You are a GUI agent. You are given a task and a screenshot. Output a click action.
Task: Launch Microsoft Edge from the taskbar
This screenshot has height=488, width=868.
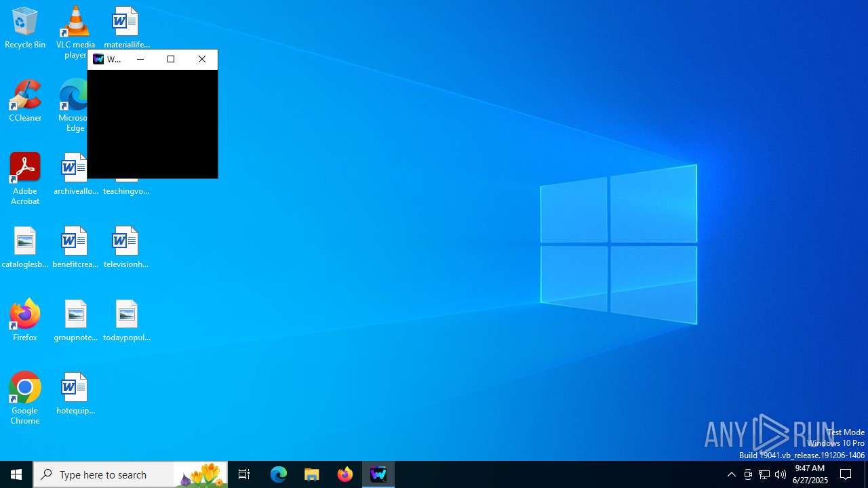pos(279,474)
